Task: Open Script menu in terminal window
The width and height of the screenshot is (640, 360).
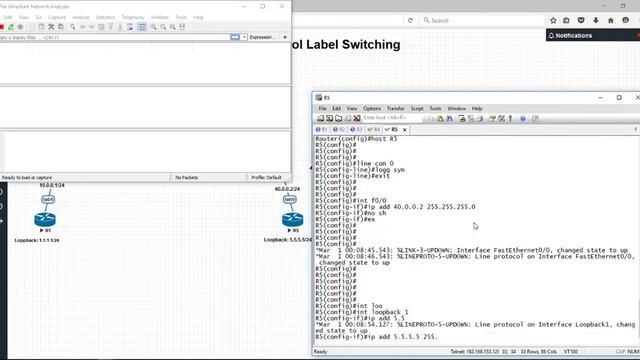Action: coord(417,109)
